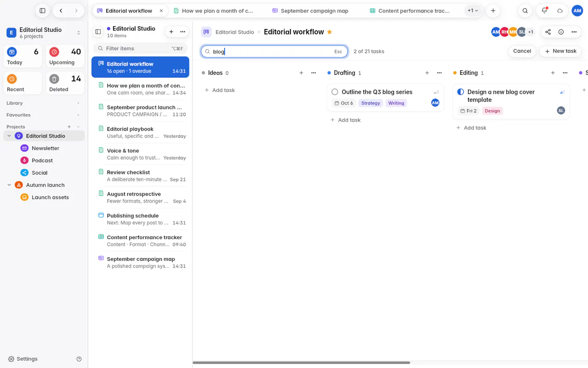Open the +1 hidden tabs dropdown
Viewport: 588px width, 368px height.
(473, 11)
